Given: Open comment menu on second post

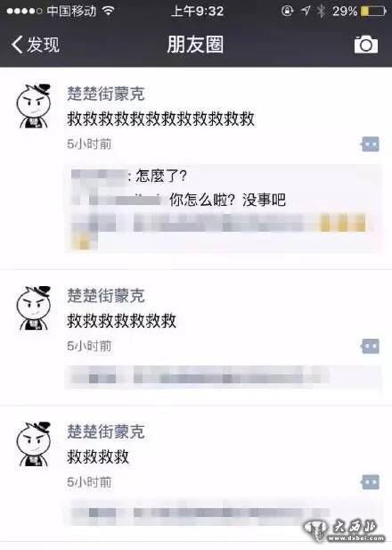Looking at the screenshot, I should [x=370, y=346].
